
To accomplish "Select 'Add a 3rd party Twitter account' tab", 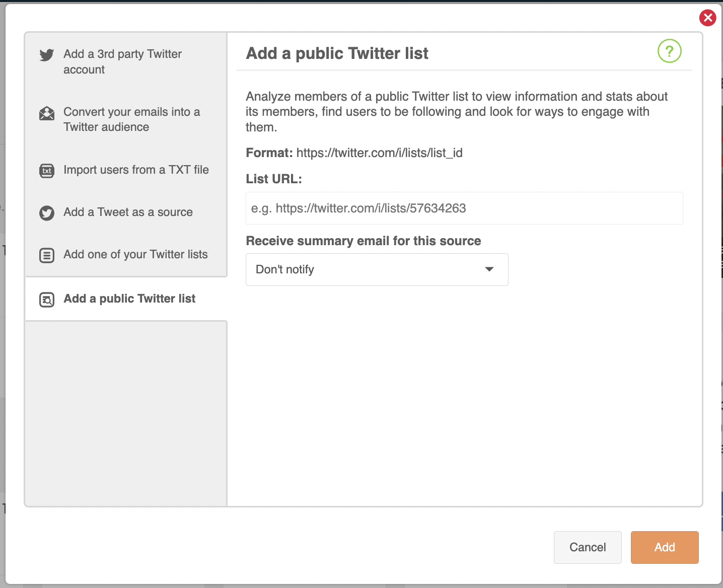I will pos(126,61).
